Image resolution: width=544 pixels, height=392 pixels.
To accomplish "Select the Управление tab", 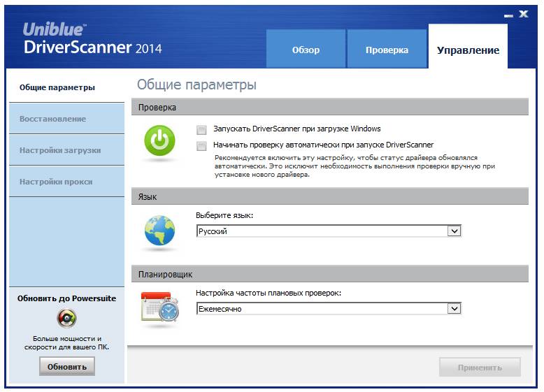I will (468, 47).
